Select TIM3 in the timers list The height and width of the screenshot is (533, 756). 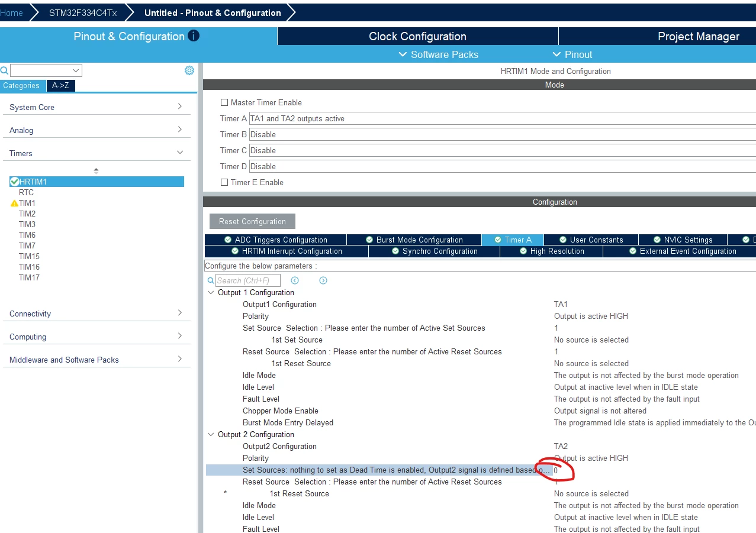coord(27,224)
